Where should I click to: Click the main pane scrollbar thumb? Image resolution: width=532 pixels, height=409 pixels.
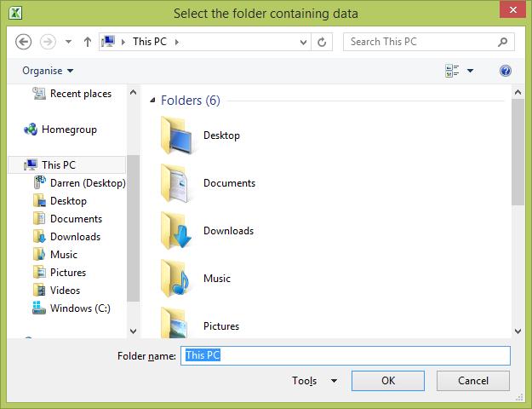(518, 152)
